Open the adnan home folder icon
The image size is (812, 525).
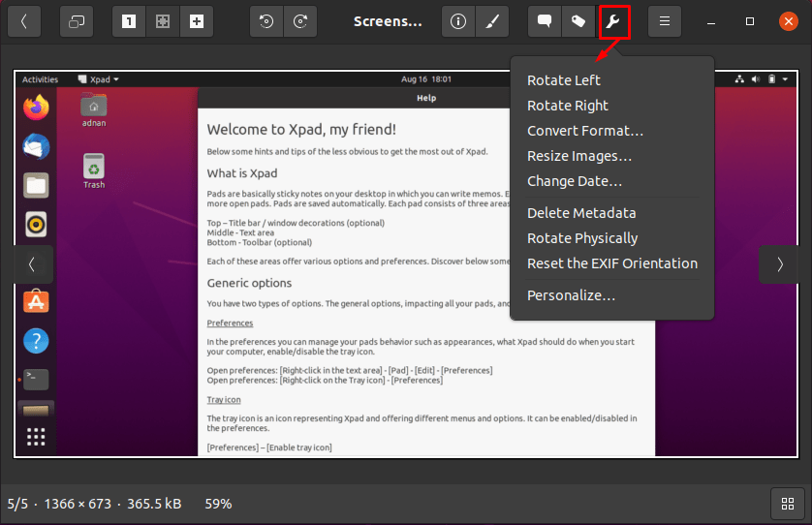[x=94, y=109]
